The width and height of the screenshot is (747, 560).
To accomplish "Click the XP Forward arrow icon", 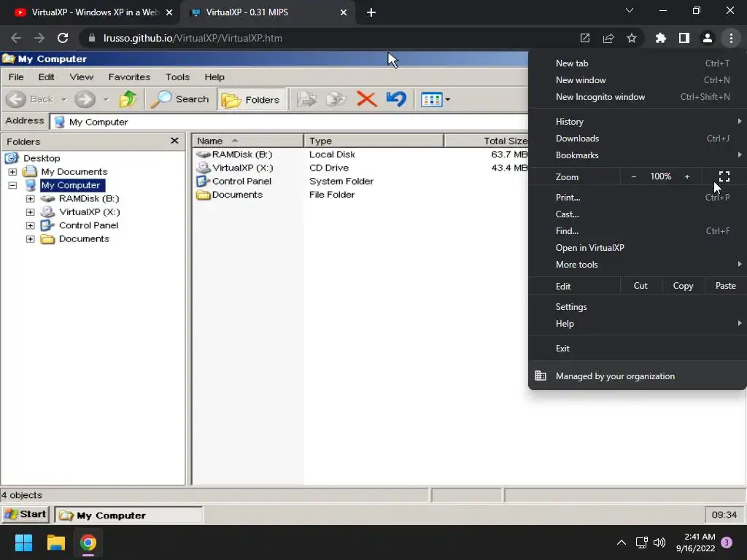I will coord(85,99).
